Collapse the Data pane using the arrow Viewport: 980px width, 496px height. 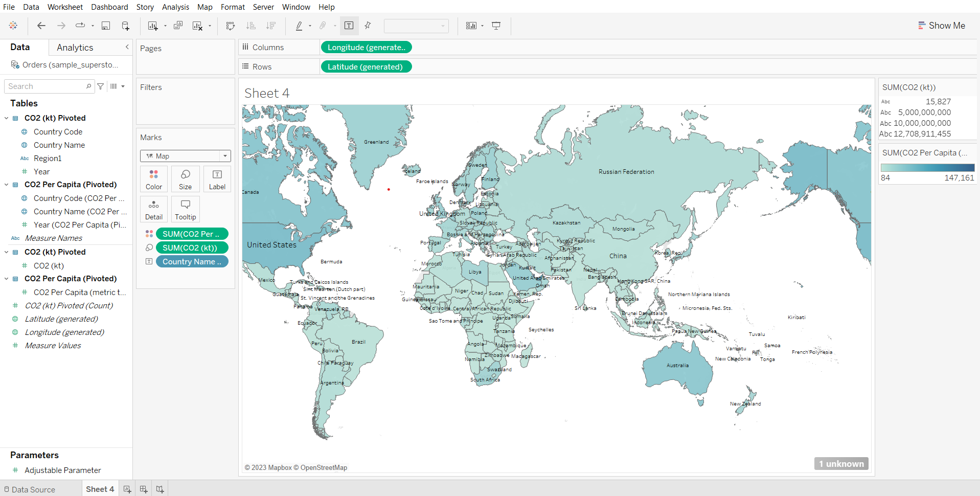(127, 47)
